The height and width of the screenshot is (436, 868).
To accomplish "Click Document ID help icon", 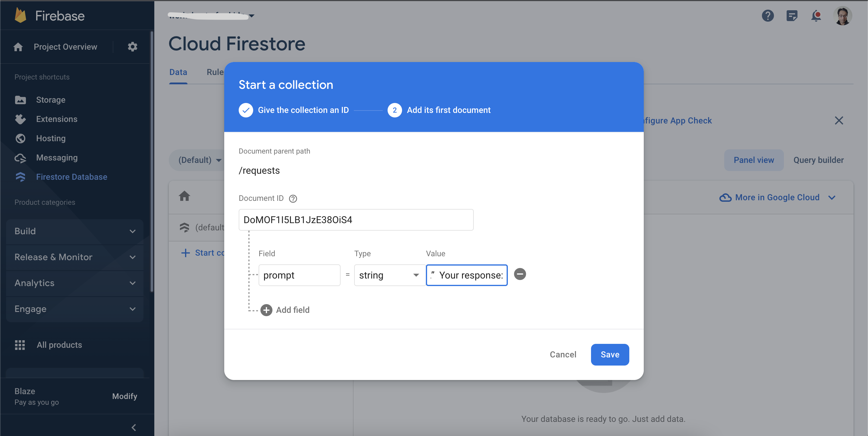I will 293,199.
